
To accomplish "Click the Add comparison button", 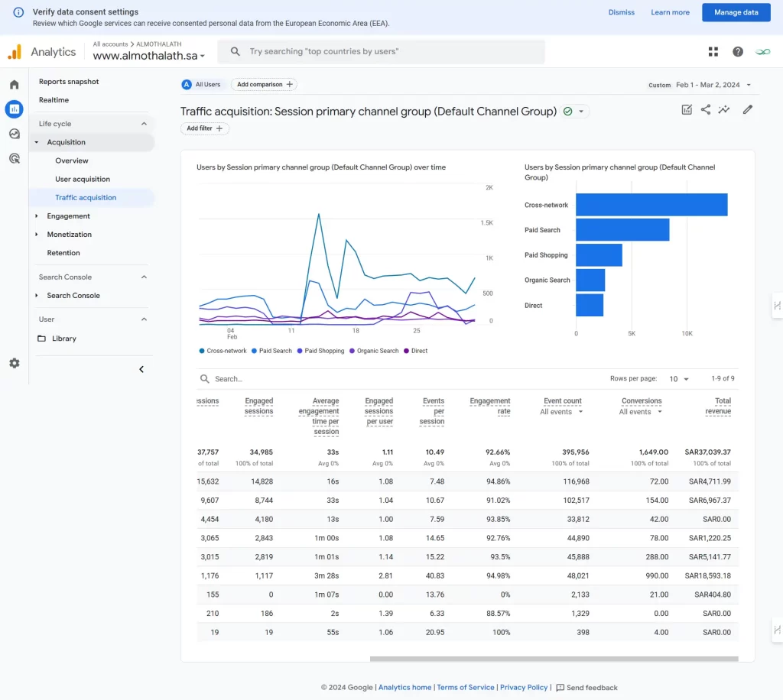I will [x=264, y=85].
